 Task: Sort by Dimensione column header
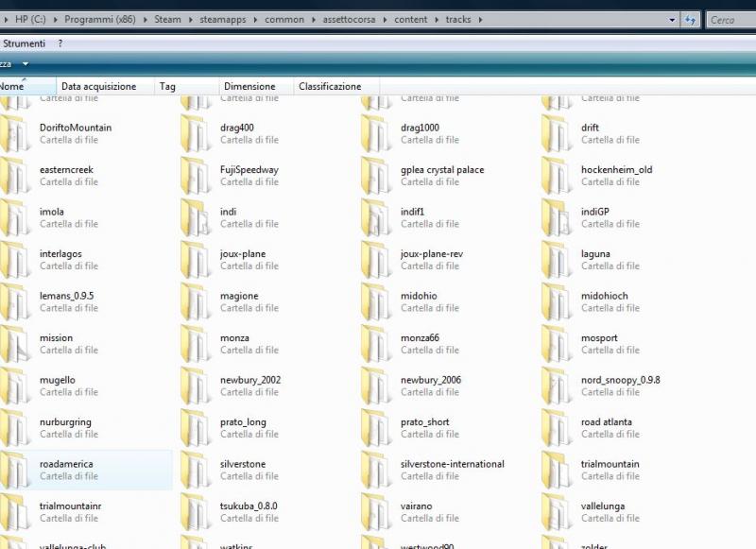(x=256, y=86)
